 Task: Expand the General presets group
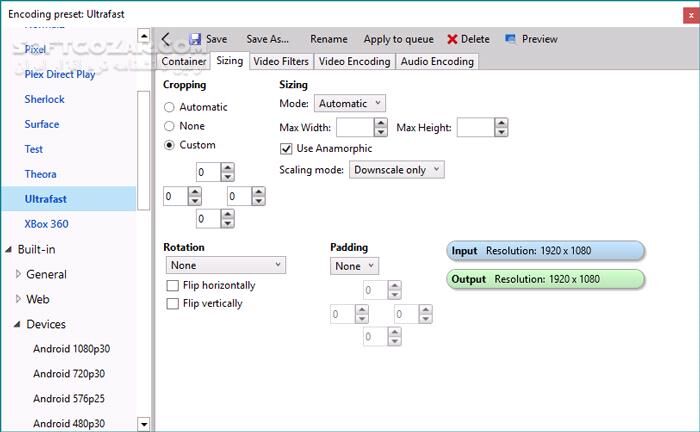point(17,274)
